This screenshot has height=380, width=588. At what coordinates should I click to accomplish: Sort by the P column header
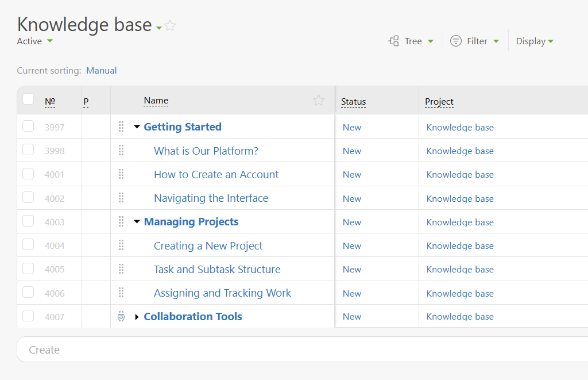(x=86, y=101)
